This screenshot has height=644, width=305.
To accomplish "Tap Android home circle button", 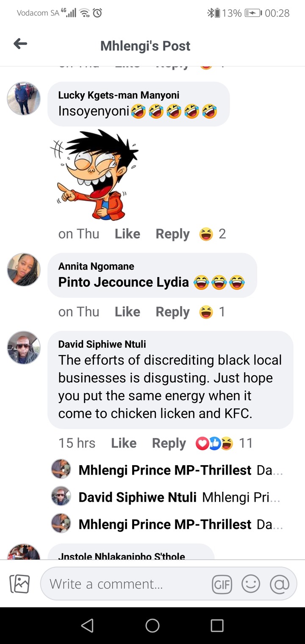I will coord(152,625).
